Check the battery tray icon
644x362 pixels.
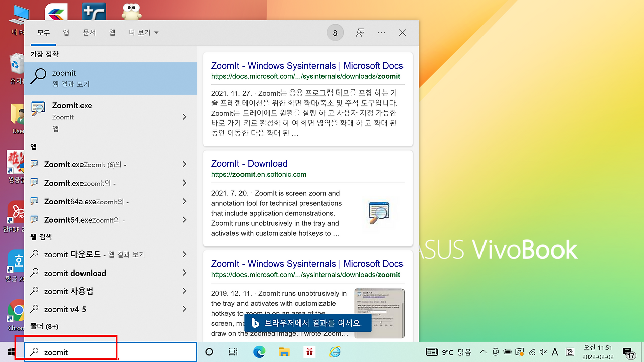[508, 352]
